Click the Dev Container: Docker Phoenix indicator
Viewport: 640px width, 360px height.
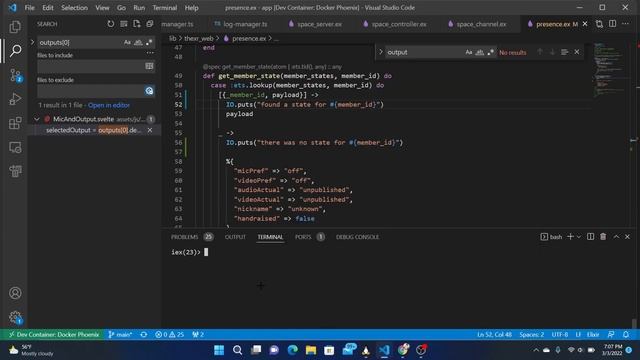pos(54,334)
